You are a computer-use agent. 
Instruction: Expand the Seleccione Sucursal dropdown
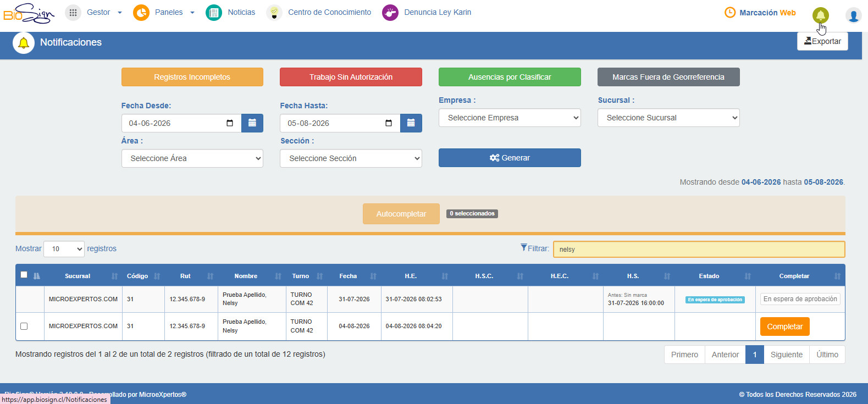668,118
